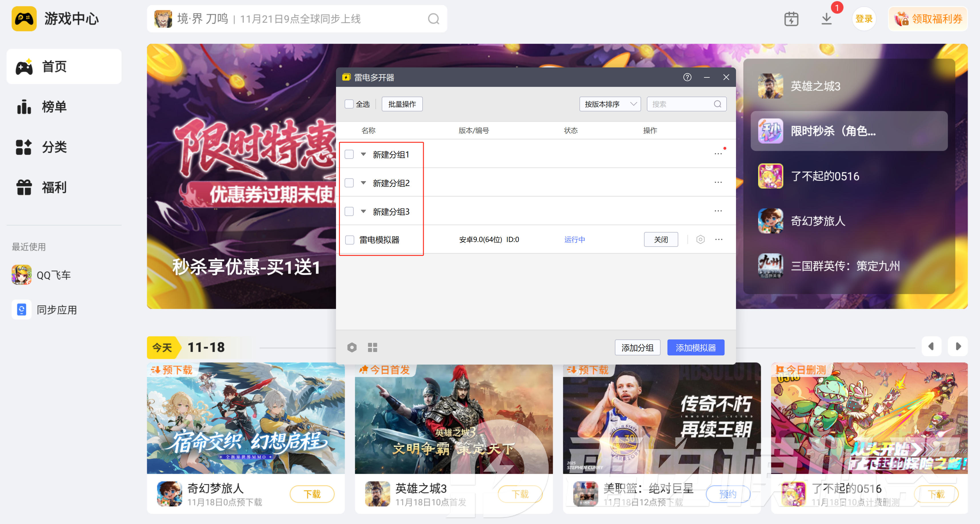Open help icon in 雷电多开器 titlebar
This screenshot has height=524, width=980.
click(687, 77)
